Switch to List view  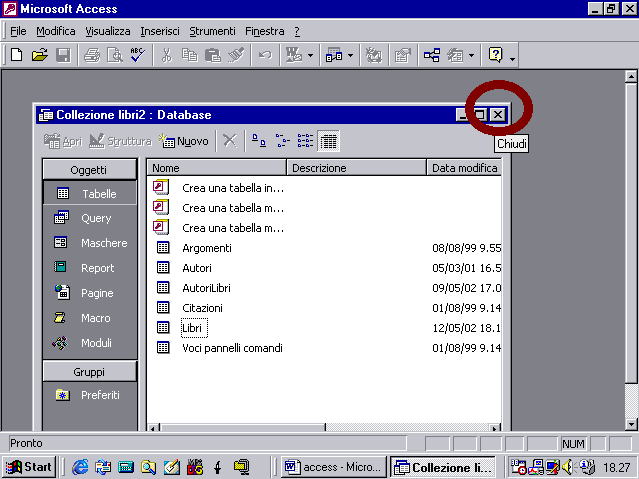(305, 141)
